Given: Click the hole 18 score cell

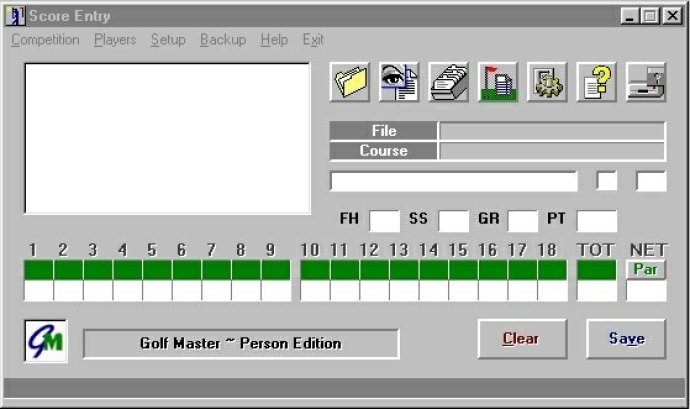Looking at the screenshot, I should [552, 291].
